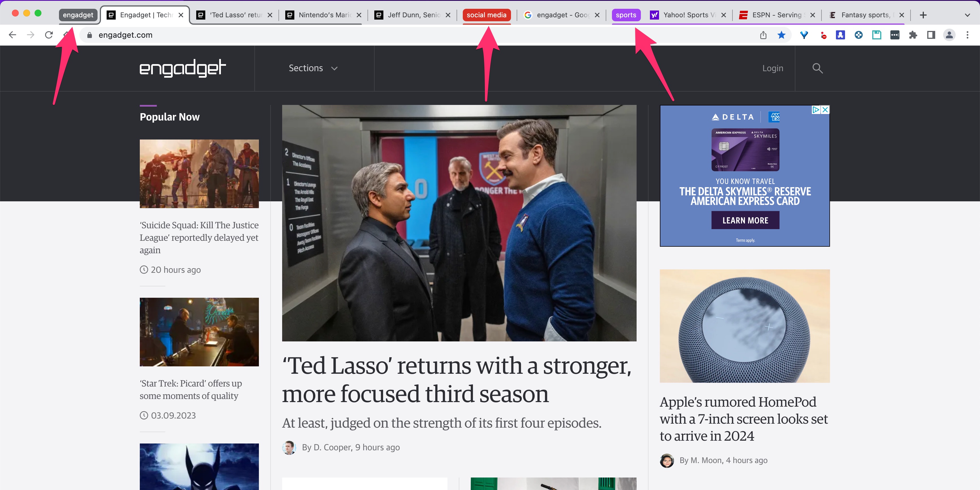This screenshot has width=980, height=490.
Task: Click the Engadget search icon
Action: click(817, 68)
